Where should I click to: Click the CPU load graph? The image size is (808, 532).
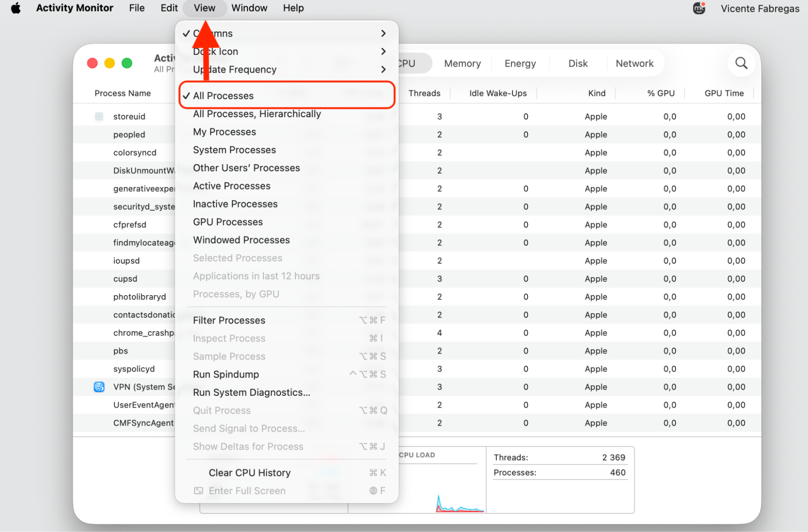460,504
